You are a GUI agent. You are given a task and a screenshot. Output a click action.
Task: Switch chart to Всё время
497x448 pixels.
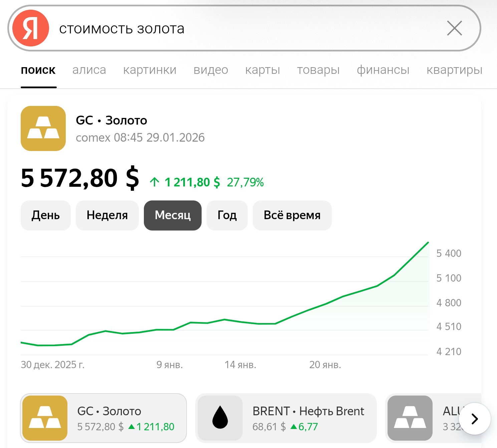[292, 215]
